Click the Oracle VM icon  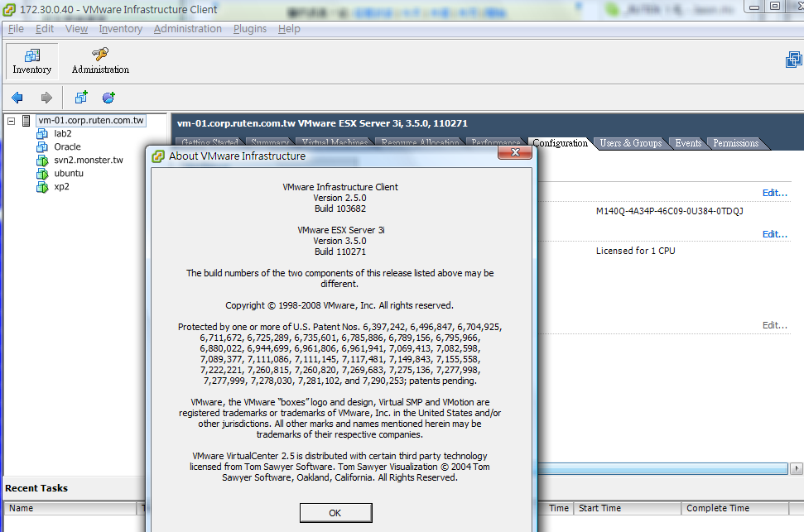(42, 147)
